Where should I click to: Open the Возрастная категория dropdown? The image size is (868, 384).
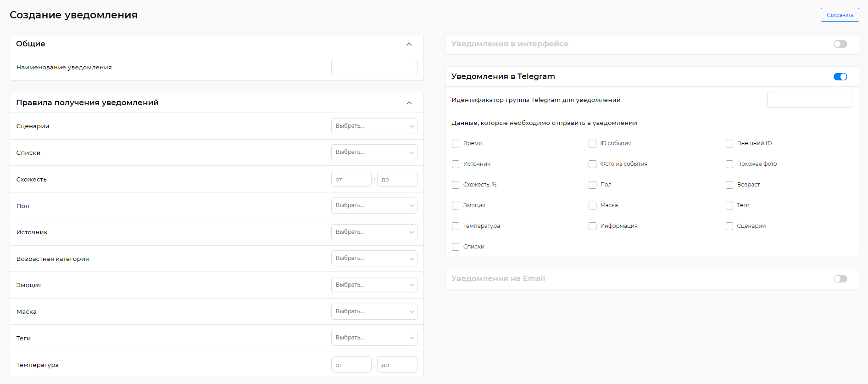click(374, 259)
